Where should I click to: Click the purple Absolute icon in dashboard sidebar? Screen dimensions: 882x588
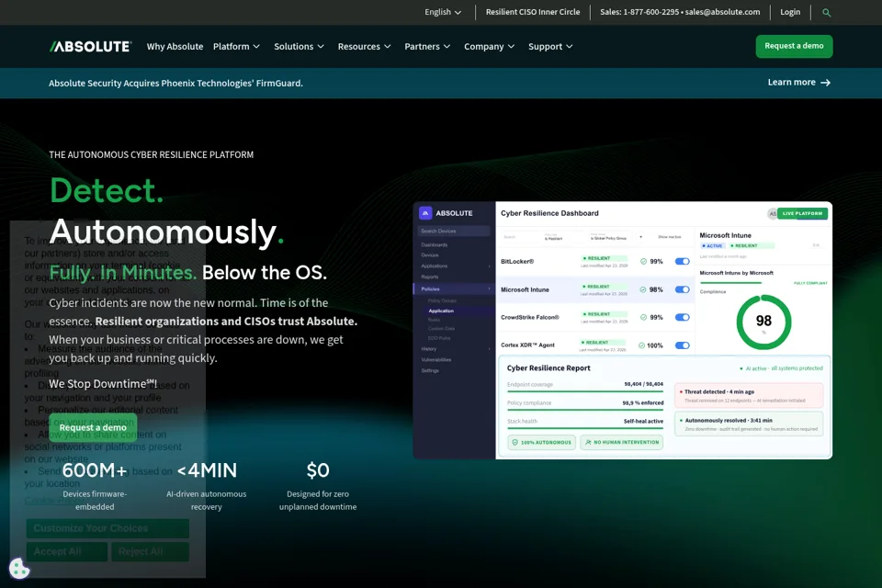(425, 213)
